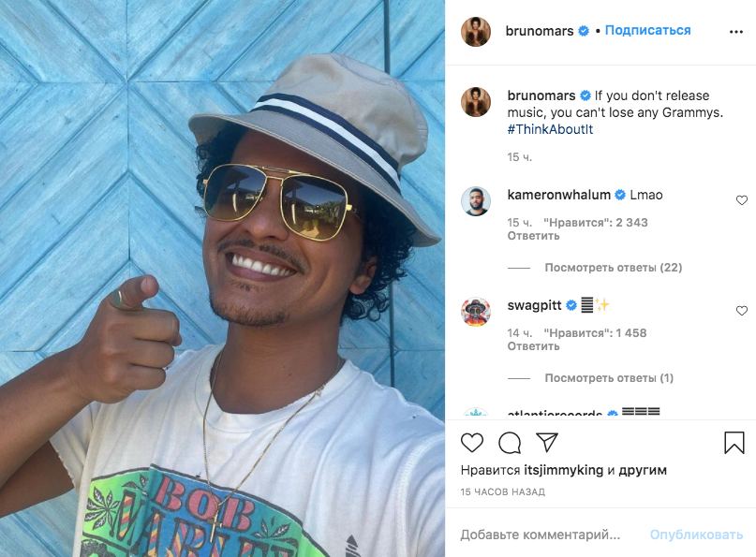The width and height of the screenshot is (756, 557).
Task: Open itsjimmyking profile from likes line
Action: point(564,470)
